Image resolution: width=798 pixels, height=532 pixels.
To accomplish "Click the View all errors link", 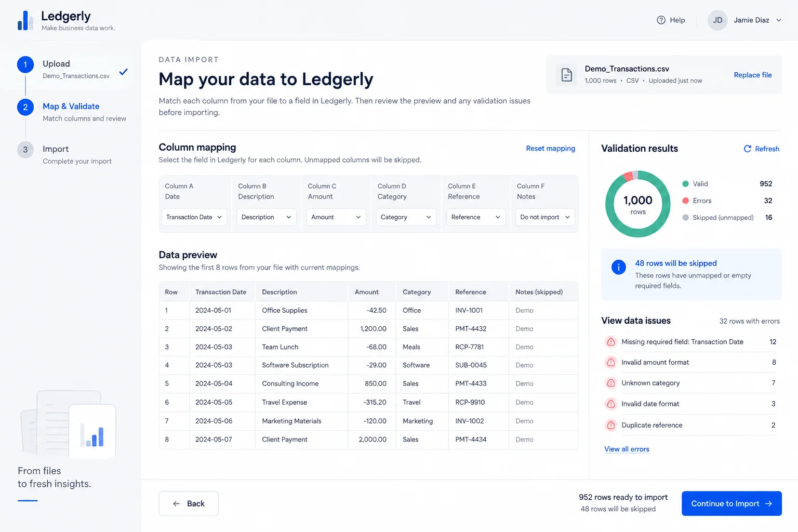I will pos(627,449).
